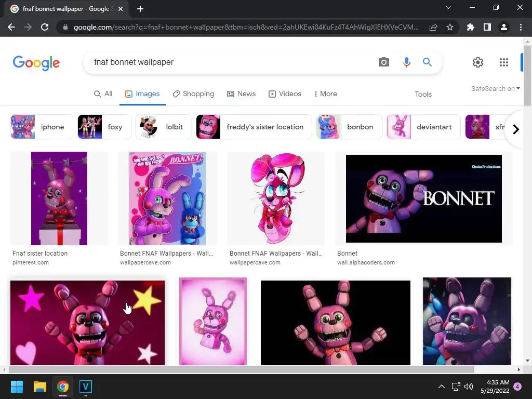Switch to the Videos tab

285,94
